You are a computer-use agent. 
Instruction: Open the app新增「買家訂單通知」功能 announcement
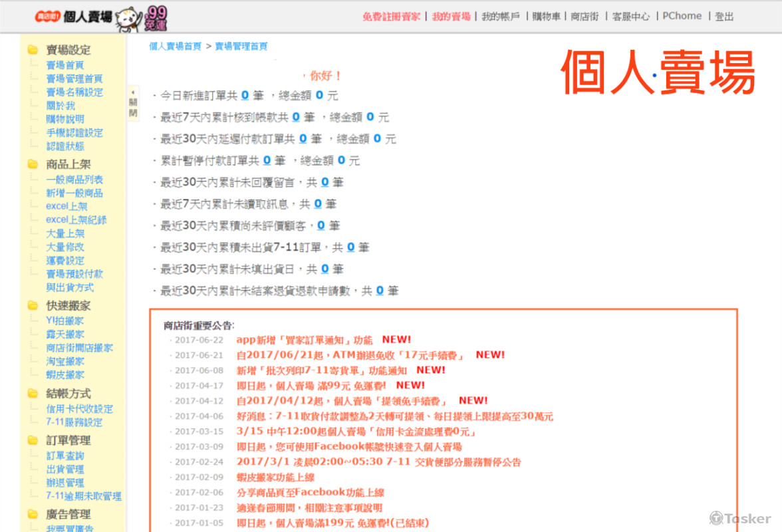click(304, 340)
